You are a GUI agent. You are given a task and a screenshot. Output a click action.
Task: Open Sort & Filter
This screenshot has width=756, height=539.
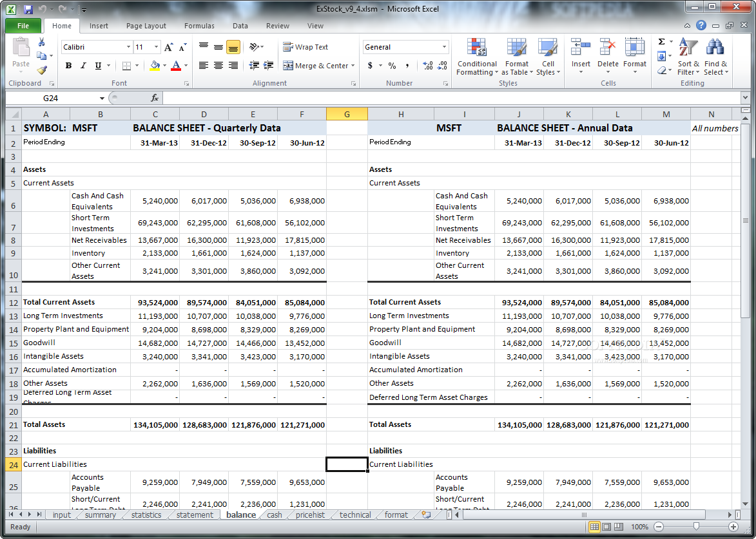688,57
